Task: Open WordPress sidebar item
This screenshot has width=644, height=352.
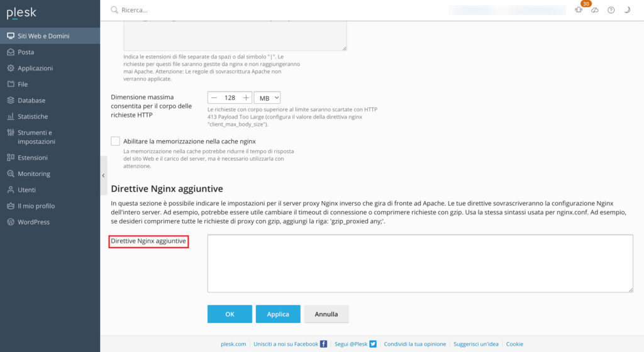Action: point(50,222)
